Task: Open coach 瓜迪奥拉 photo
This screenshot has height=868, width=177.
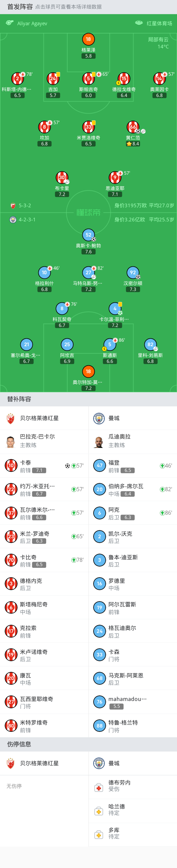Action: (99, 442)
